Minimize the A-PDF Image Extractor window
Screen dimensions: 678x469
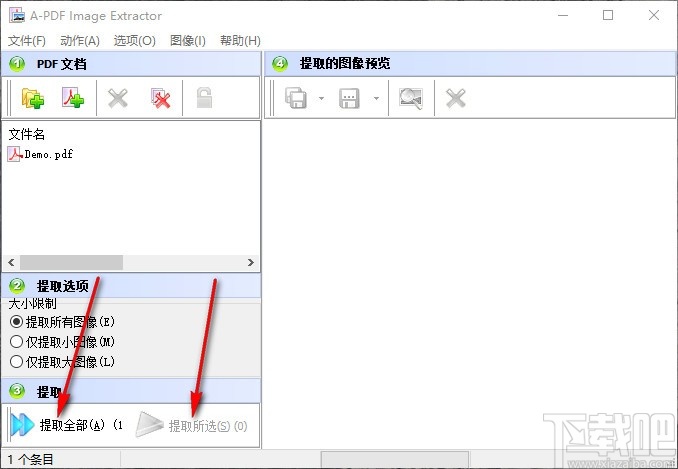pos(563,15)
